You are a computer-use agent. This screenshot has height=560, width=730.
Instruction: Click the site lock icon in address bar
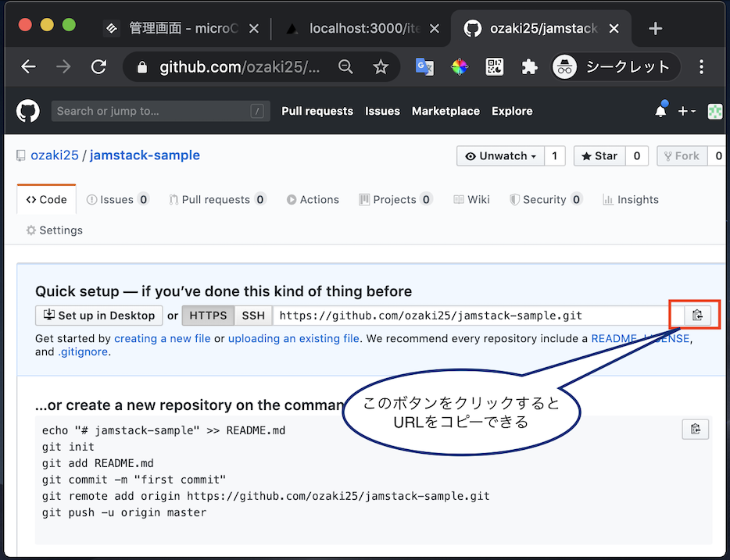point(142,67)
